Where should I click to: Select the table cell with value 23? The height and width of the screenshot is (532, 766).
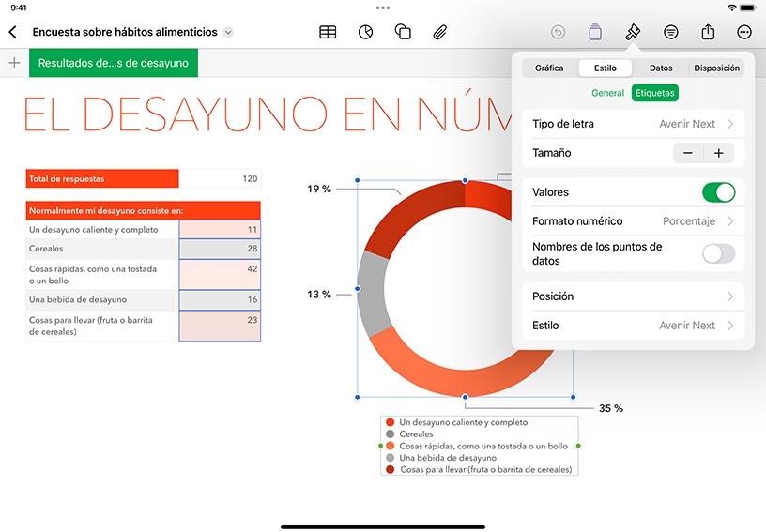220,326
